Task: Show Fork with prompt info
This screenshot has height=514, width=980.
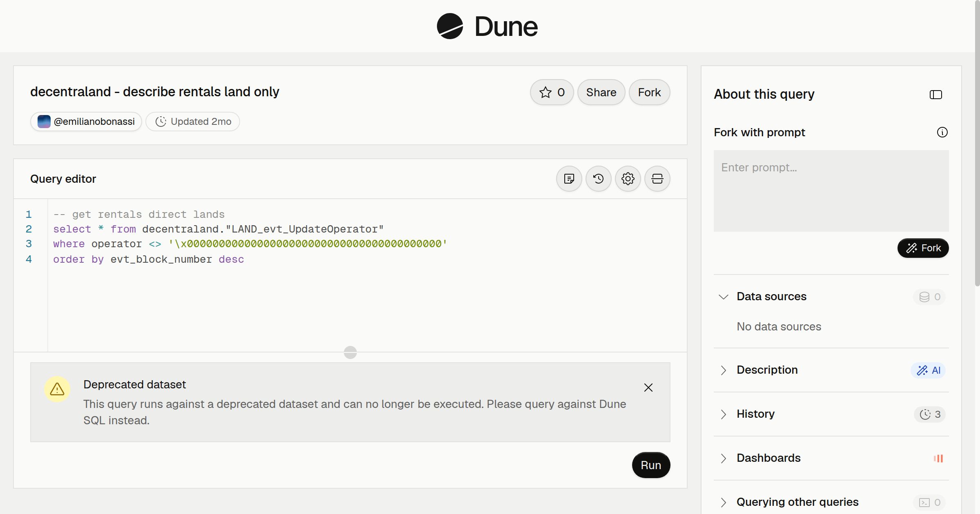Action: tap(942, 132)
